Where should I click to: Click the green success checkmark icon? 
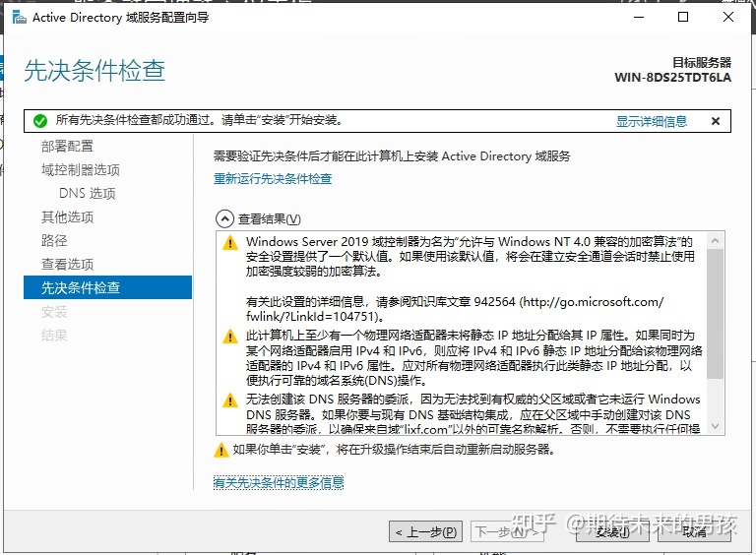pos(40,121)
